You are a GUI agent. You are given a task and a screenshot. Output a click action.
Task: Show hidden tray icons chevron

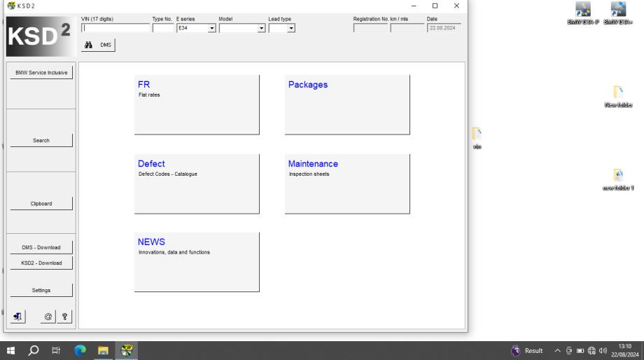557,351
